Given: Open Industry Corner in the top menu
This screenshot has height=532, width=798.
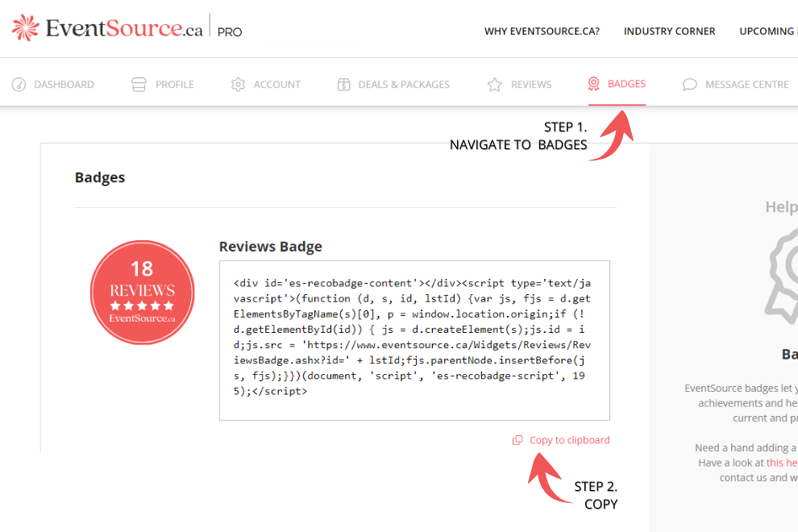Looking at the screenshot, I should (x=669, y=31).
